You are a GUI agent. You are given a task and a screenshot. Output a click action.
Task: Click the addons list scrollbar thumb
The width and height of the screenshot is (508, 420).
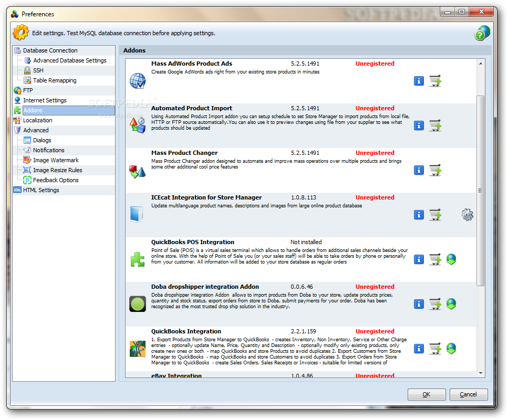click(x=481, y=191)
